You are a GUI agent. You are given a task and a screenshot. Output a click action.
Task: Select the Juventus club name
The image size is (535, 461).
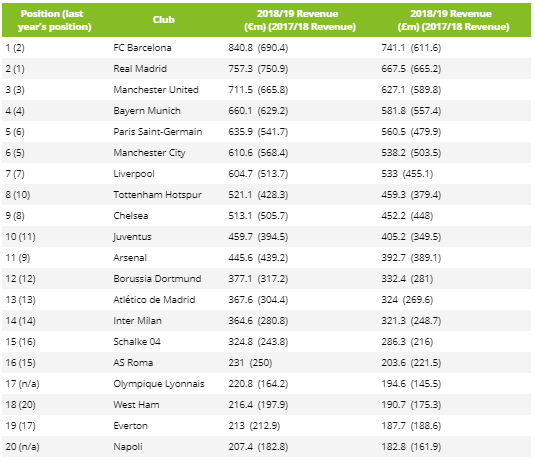pos(132,237)
